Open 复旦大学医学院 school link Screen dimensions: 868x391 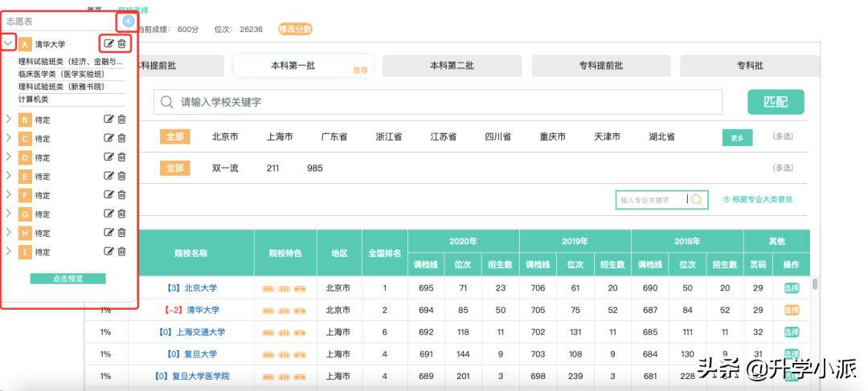tap(191, 376)
